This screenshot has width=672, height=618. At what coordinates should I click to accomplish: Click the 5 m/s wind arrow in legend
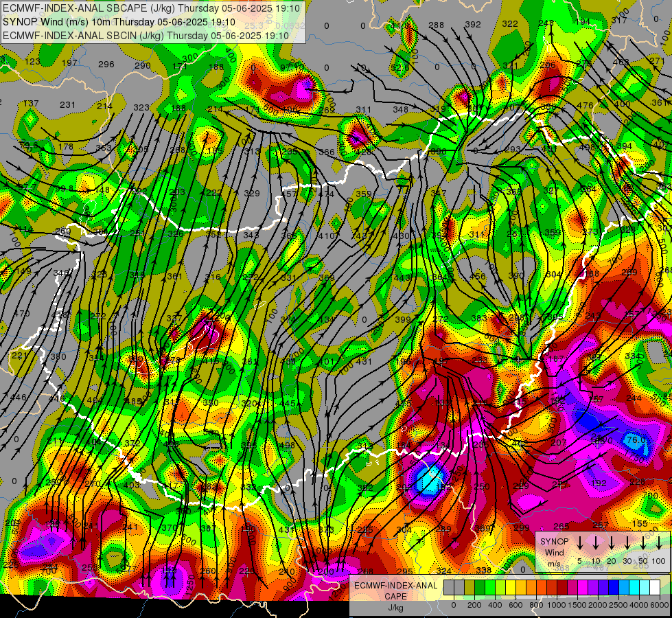(x=579, y=543)
